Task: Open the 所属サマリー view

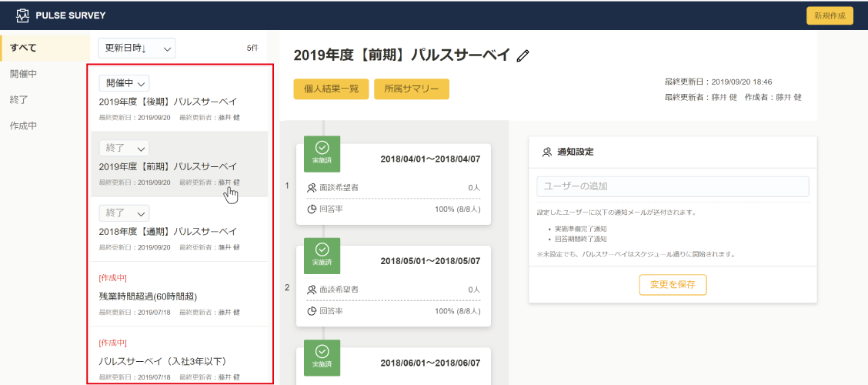Action: [x=412, y=89]
